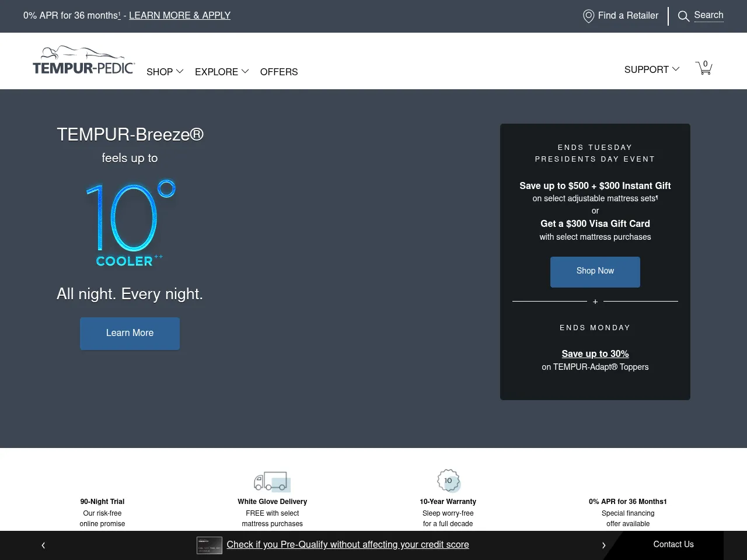Open the shopping cart icon
The image size is (747, 560).
coord(704,68)
